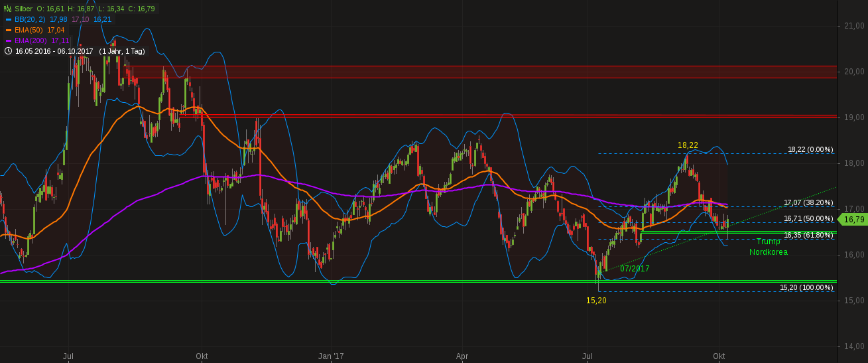Click the candlestick chart icon beside Silber
Screen dimensions: 868x363
tap(7, 9)
